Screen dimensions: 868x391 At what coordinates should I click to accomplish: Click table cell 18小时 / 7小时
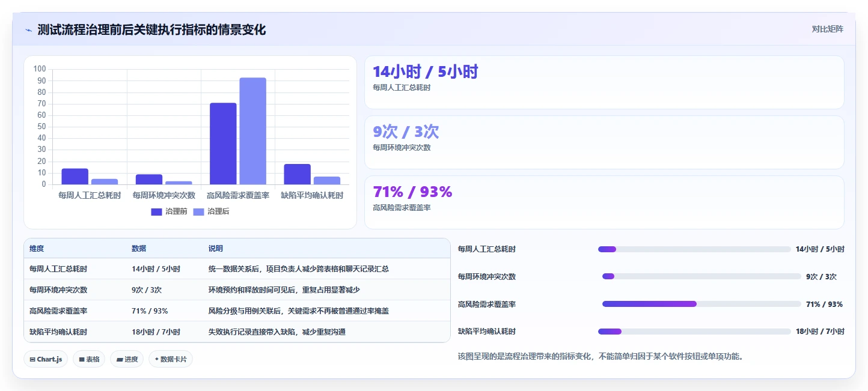pyautogui.click(x=156, y=332)
